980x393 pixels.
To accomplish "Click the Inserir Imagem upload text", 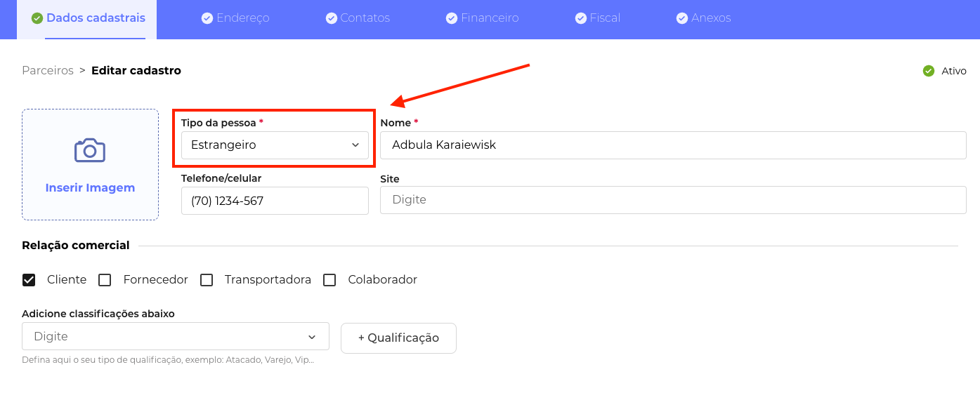I will click(90, 188).
